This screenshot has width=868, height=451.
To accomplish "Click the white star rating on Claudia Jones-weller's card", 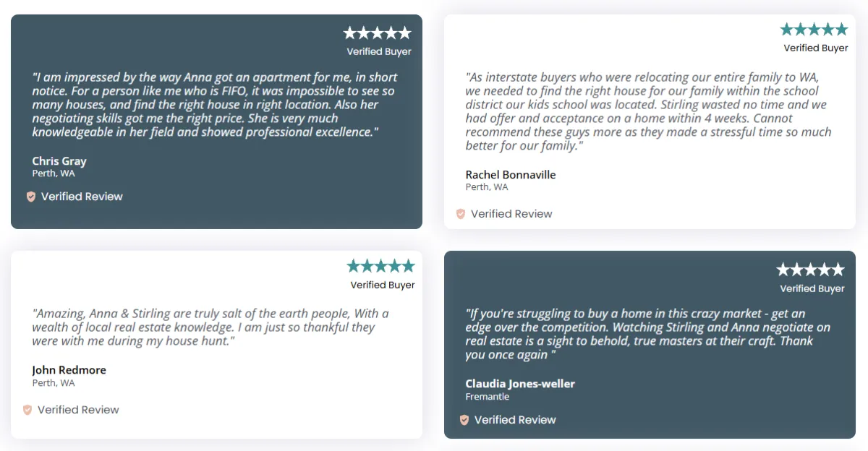I will 810,270.
